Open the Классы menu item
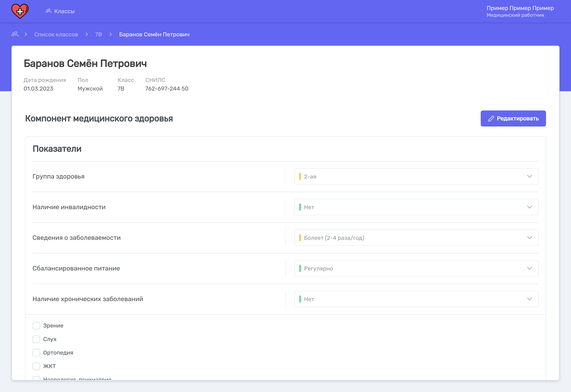Viewport: 571px width, 392px height. (64, 11)
